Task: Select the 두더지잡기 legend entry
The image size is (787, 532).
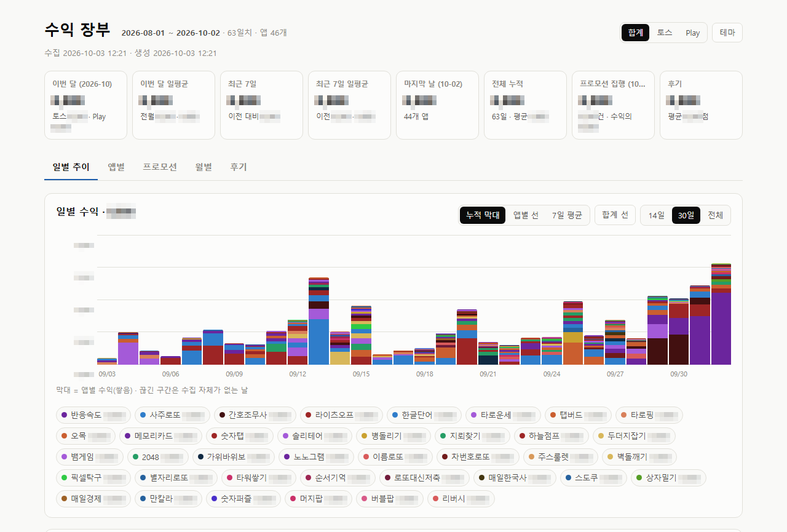Action: (634, 436)
